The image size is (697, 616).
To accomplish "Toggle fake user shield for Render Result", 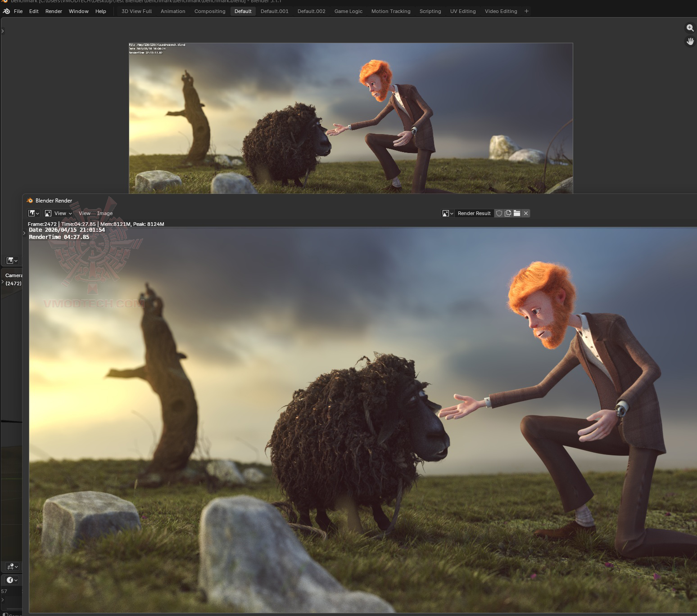I will pos(499,213).
